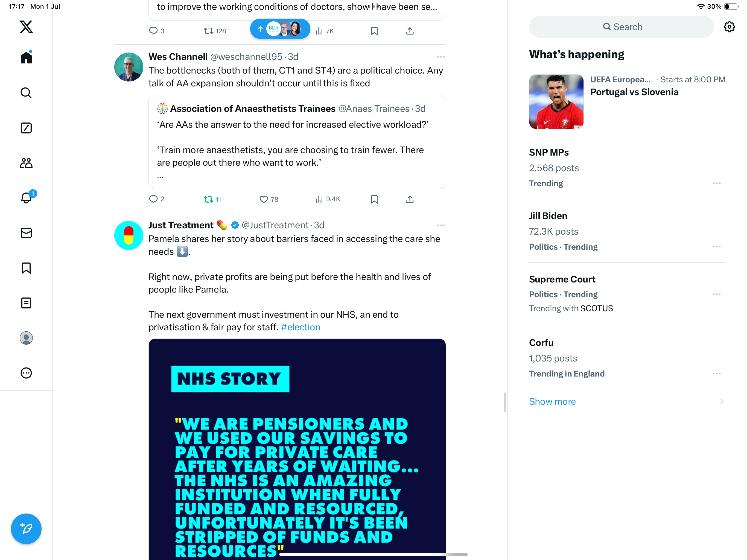Open Messages envelope icon

pos(26,233)
